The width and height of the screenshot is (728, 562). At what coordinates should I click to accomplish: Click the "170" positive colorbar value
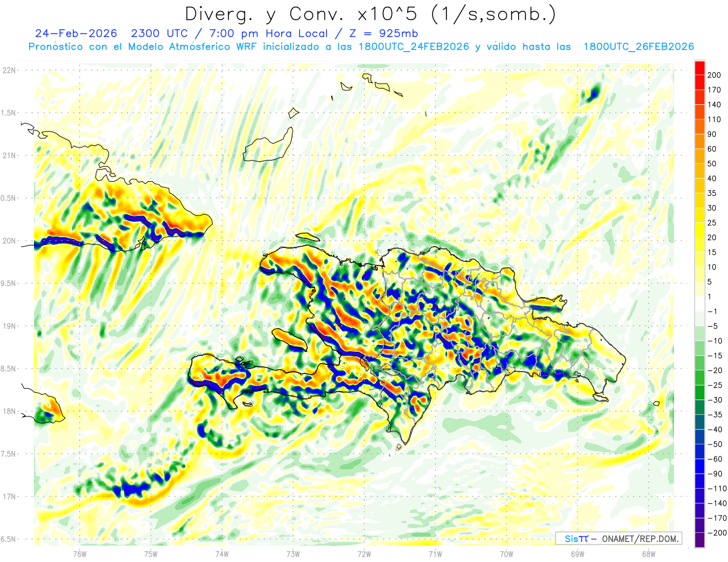pyautogui.click(x=715, y=90)
